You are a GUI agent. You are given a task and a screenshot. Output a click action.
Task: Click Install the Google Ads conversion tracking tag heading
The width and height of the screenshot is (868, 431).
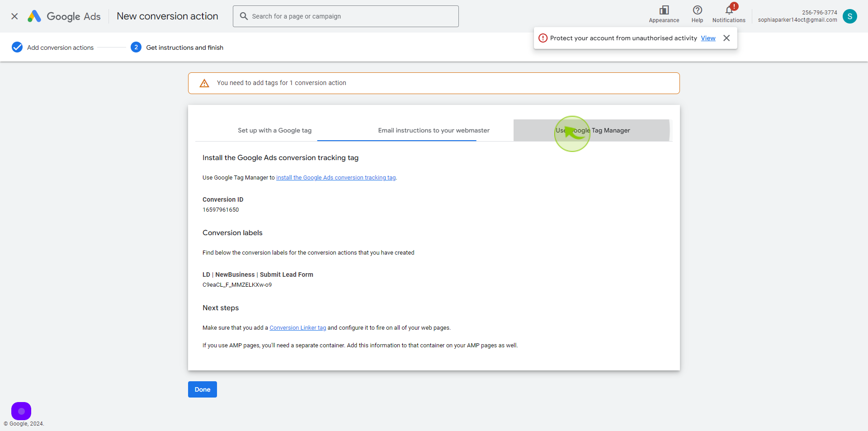(x=280, y=158)
